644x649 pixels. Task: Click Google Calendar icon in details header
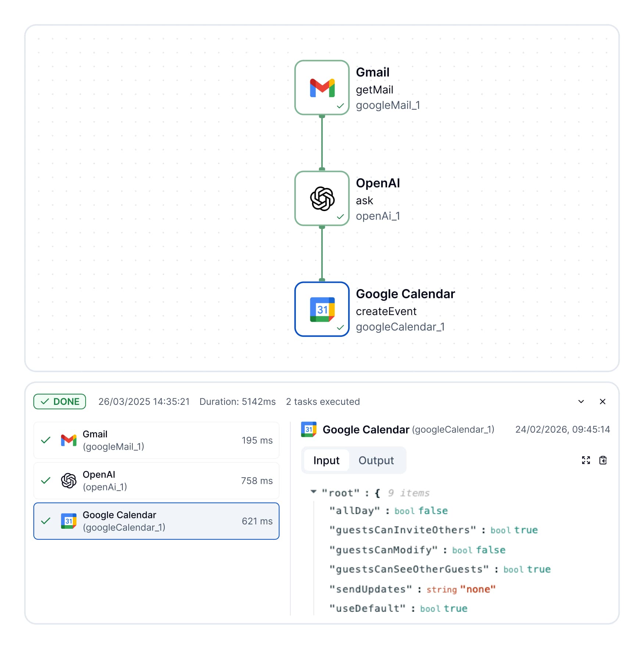click(x=308, y=429)
